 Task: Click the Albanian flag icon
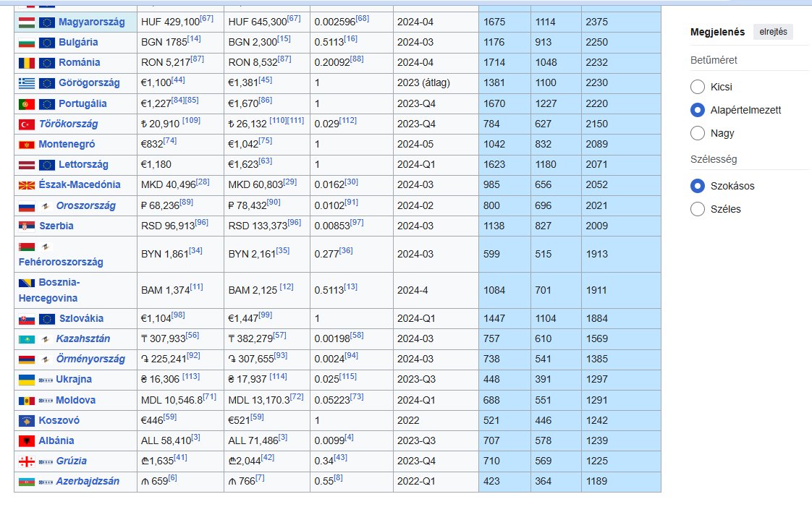click(26, 440)
